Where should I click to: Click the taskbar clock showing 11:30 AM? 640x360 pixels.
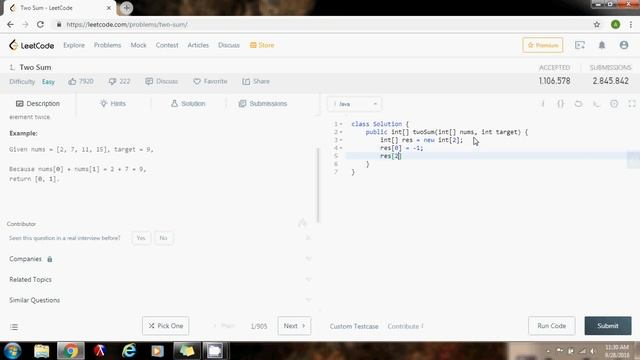coord(617,351)
